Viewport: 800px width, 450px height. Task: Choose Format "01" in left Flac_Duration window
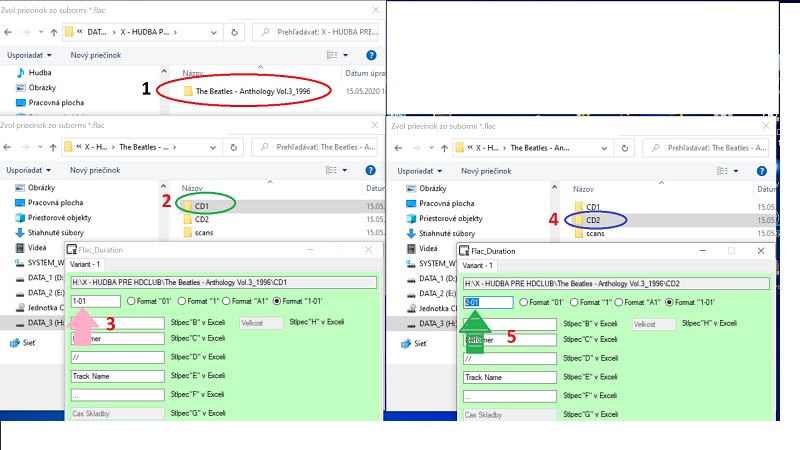pos(131,302)
